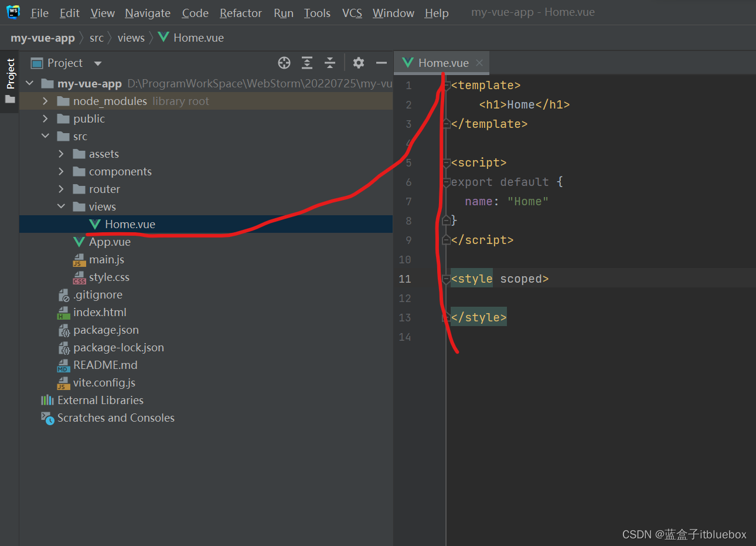Click line number 11 in the gutter
Viewport: 756px width, 546px height.
point(405,279)
